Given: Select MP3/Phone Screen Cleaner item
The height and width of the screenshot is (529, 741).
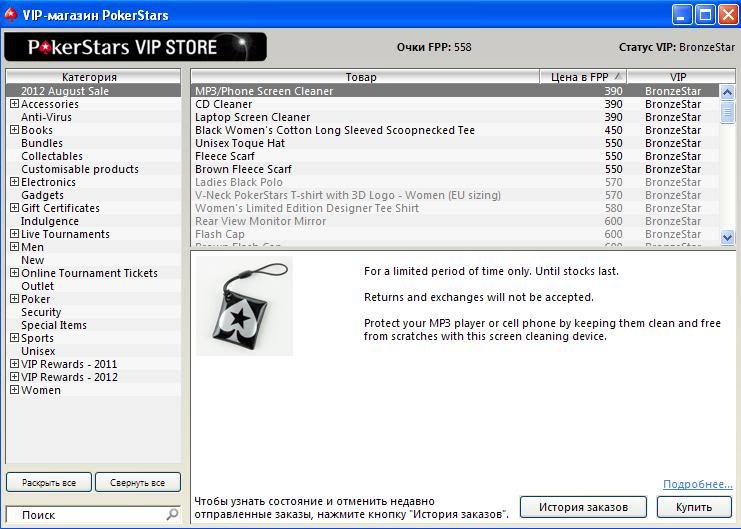Looking at the screenshot, I should click(x=455, y=91).
